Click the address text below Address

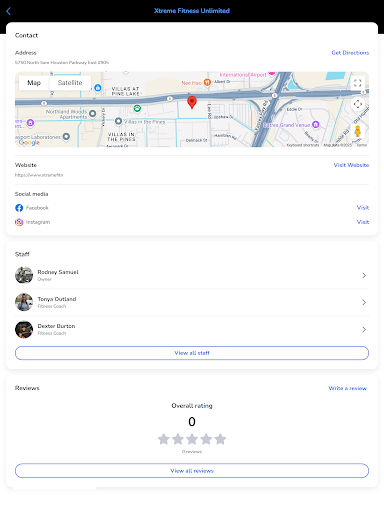tap(62, 62)
